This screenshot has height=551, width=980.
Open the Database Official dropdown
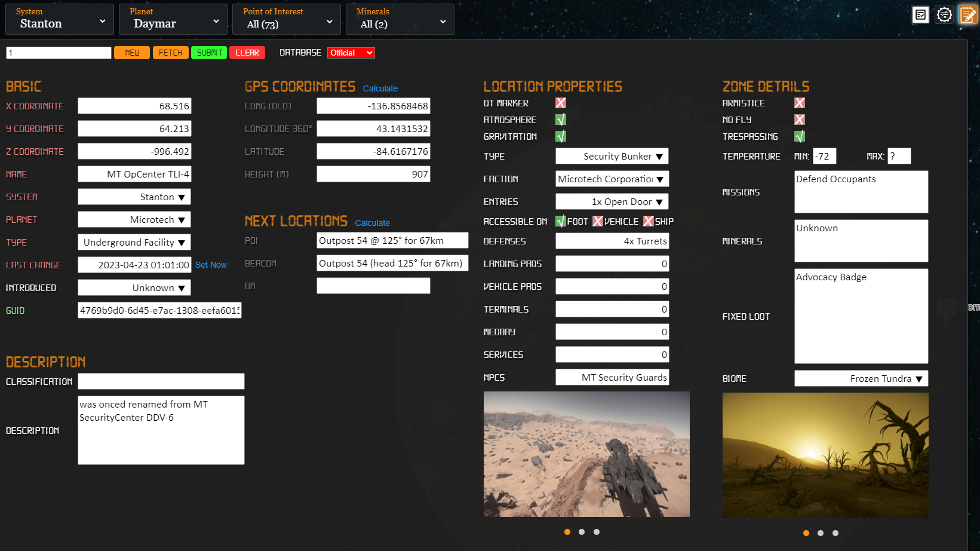point(351,53)
